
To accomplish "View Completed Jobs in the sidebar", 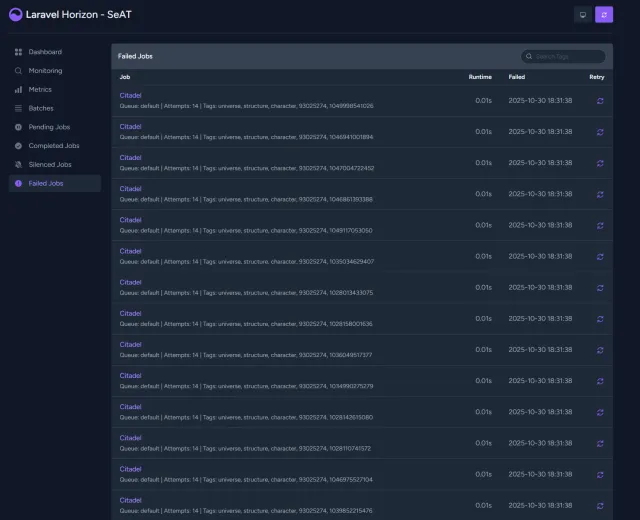I will click(53, 146).
